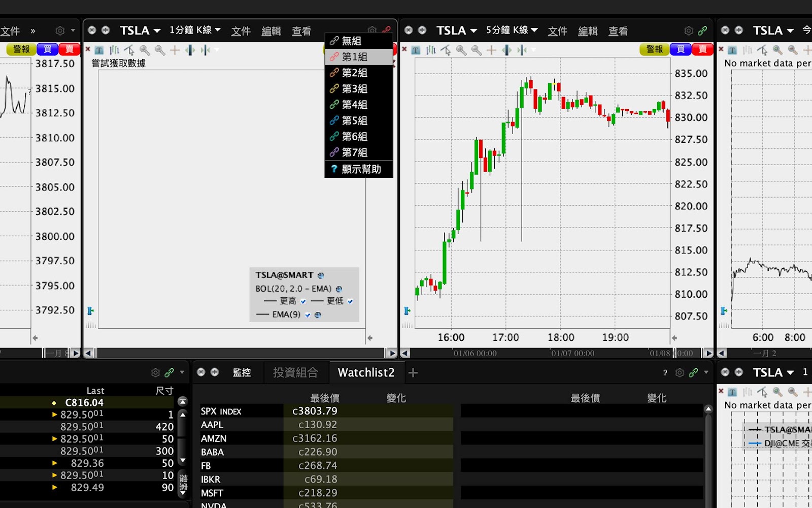Open TSLA dropdown in bottom-right chart panel
This screenshot has height=508, width=812.
[773, 372]
